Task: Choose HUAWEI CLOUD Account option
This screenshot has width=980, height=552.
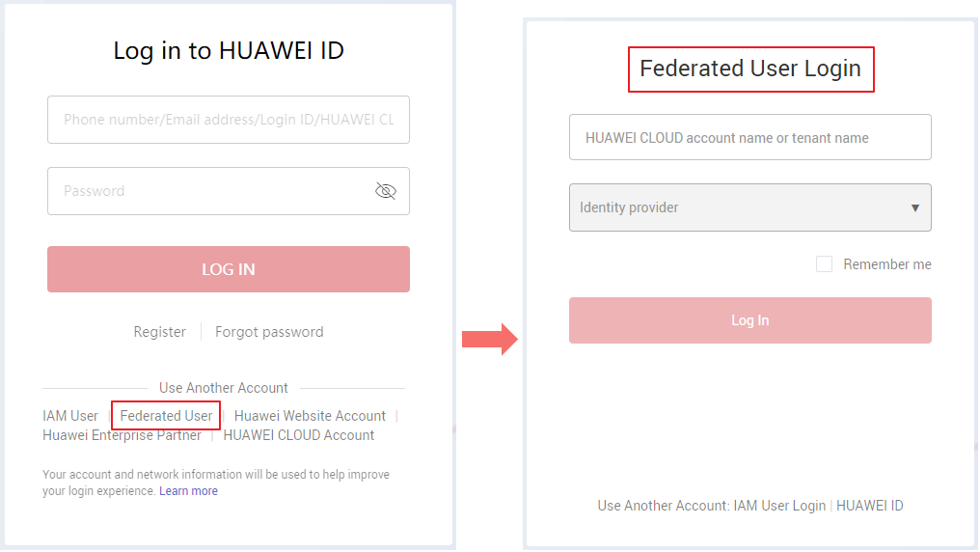Action: tap(299, 436)
